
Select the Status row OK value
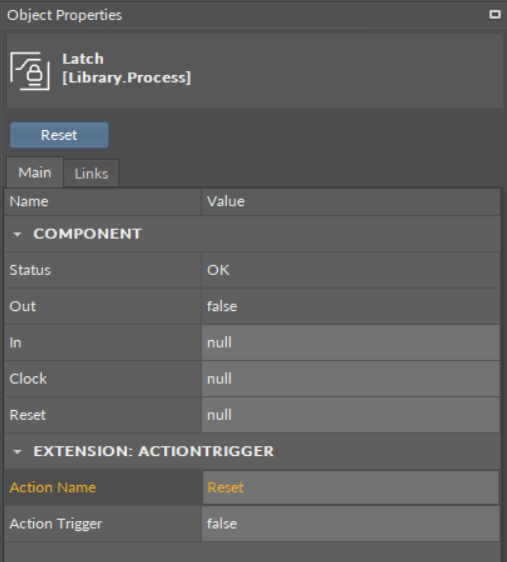[x=350, y=270]
